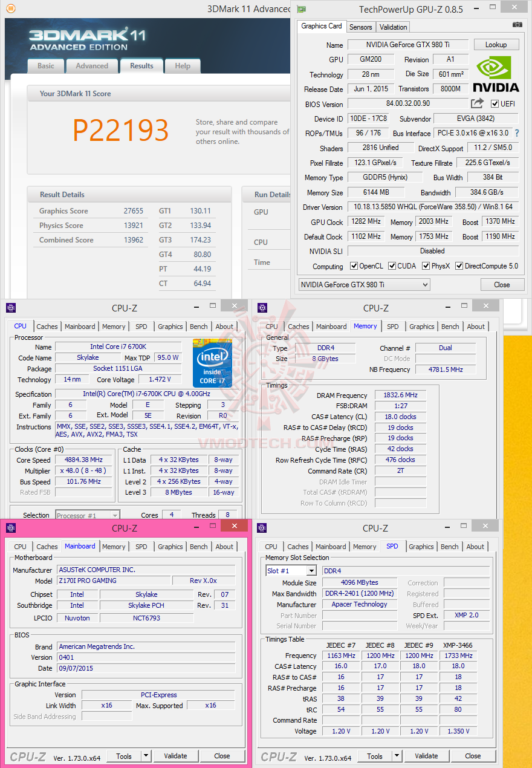The height and width of the screenshot is (768, 532).
Task: Click the camera screenshot icon in GPU-Z
Action: pos(517,23)
